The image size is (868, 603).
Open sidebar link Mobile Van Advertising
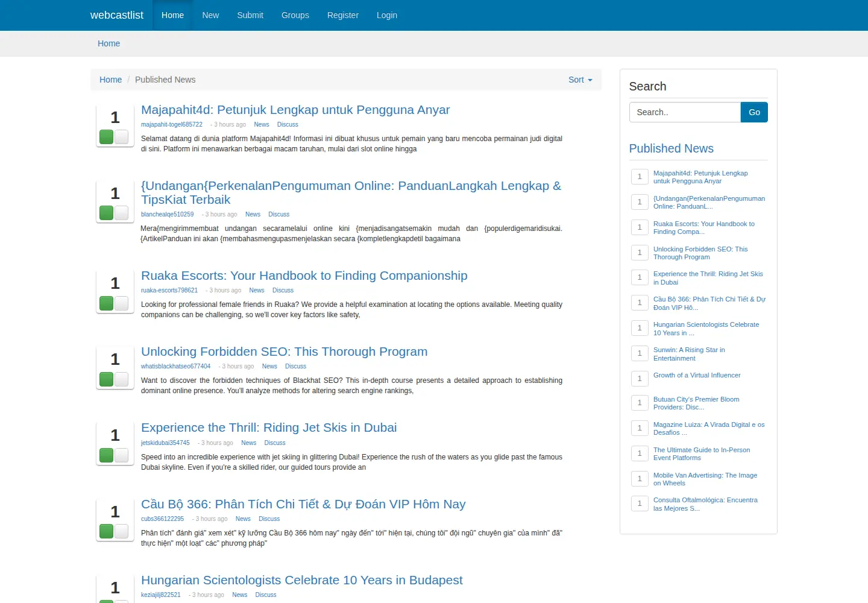pyautogui.click(x=705, y=479)
